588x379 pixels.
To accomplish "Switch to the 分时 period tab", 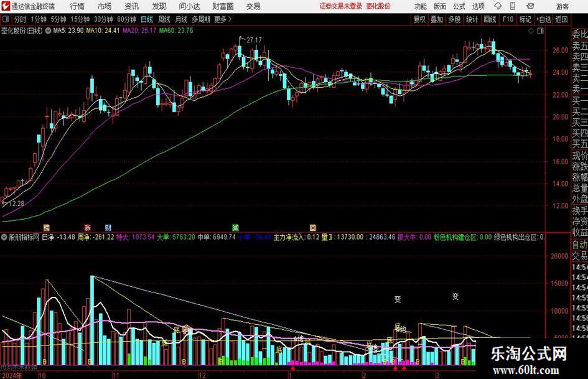I will 21,19.
